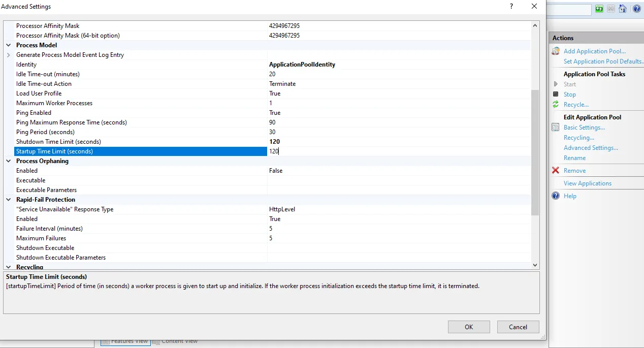
Task: Collapse the Process Orphaning section
Action: click(x=9, y=161)
